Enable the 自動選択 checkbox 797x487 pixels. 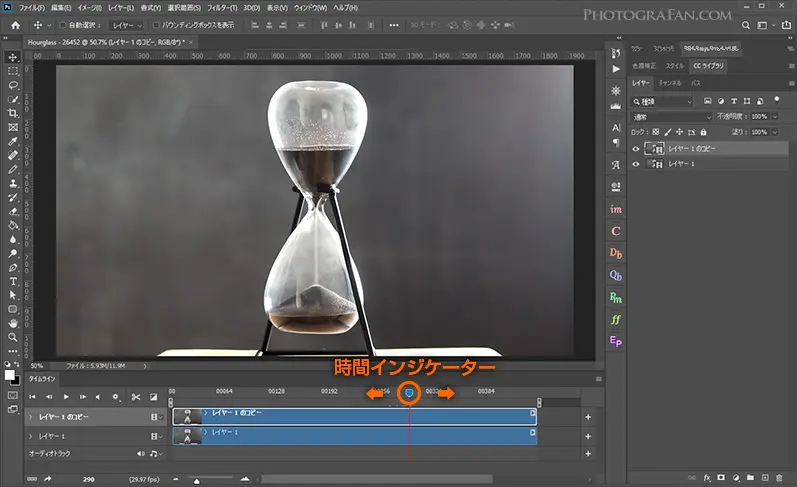(x=63, y=25)
